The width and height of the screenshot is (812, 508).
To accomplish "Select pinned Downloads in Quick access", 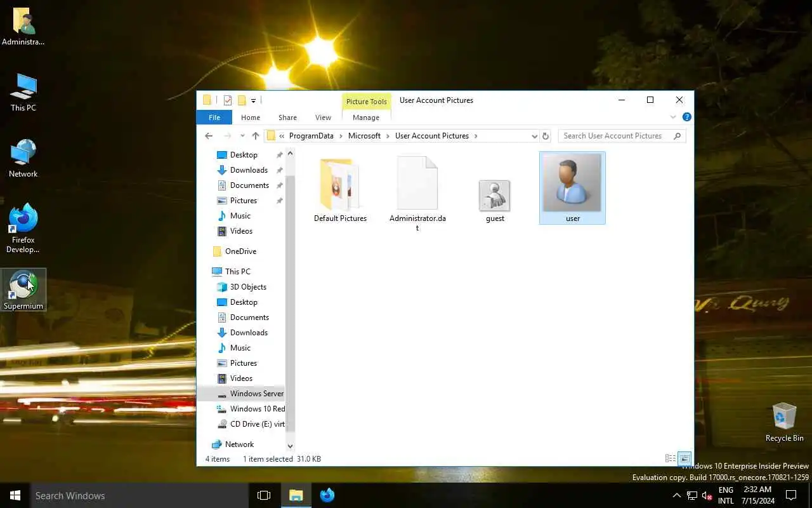I will tap(249, 170).
